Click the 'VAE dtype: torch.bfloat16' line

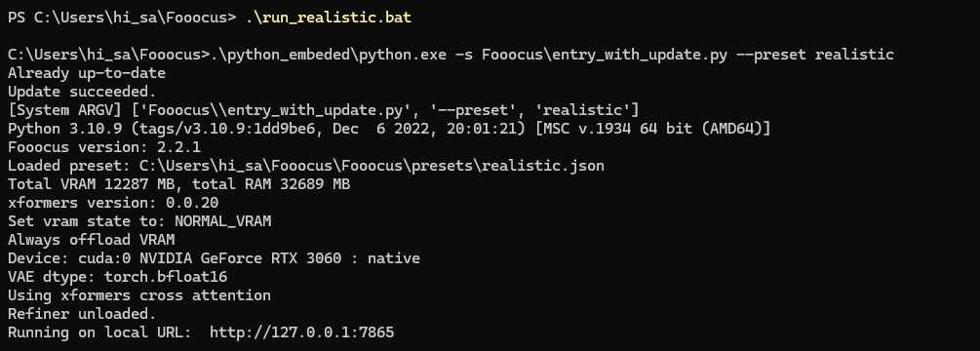[117, 277]
